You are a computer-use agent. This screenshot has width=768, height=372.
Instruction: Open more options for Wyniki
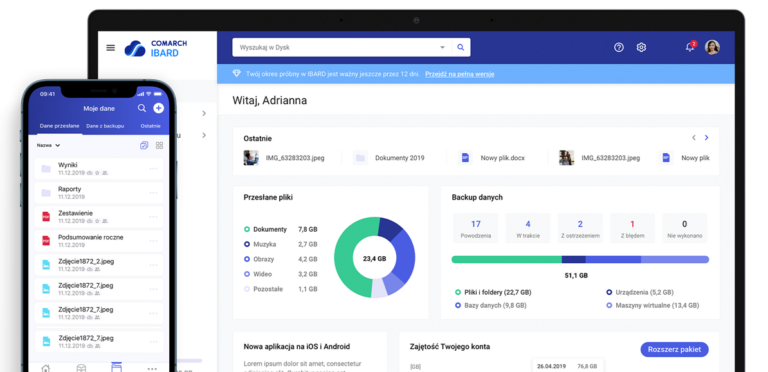coord(153,169)
